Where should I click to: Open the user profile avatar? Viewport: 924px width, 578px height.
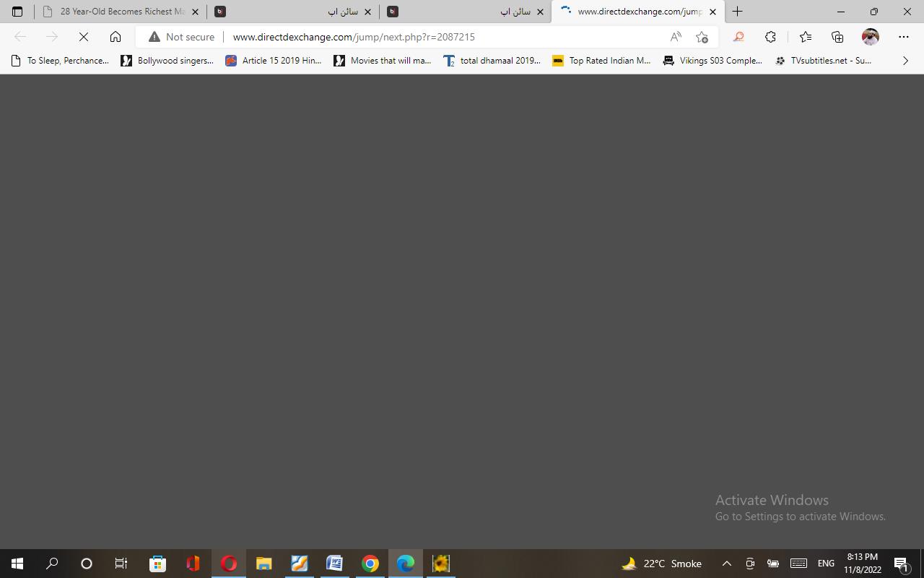coord(871,37)
